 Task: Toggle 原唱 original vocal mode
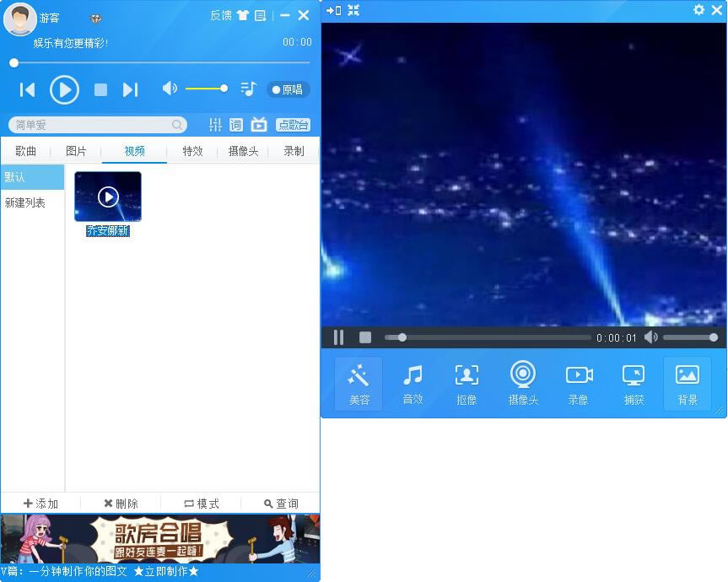tap(288, 89)
